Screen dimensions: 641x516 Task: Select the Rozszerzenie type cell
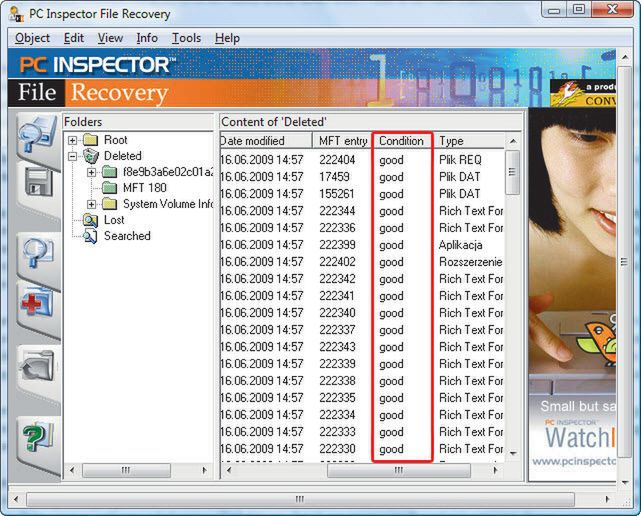click(471, 262)
